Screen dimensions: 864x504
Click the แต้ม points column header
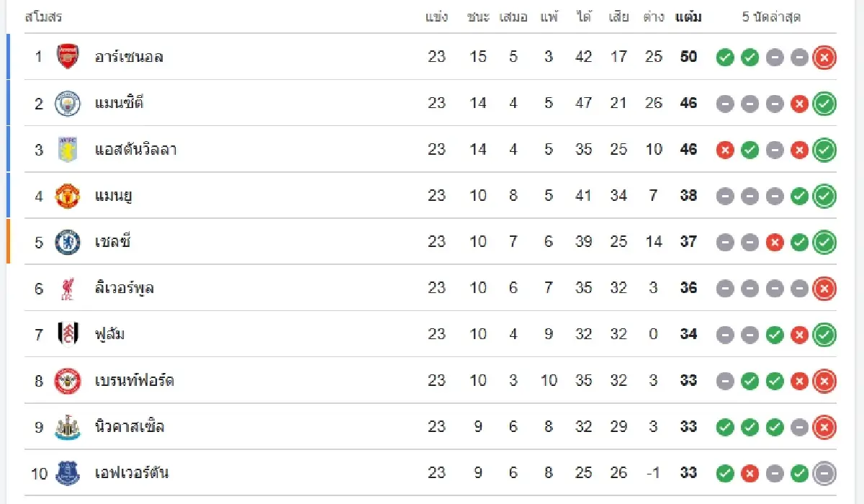pyautogui.click(x=688, y=17)
